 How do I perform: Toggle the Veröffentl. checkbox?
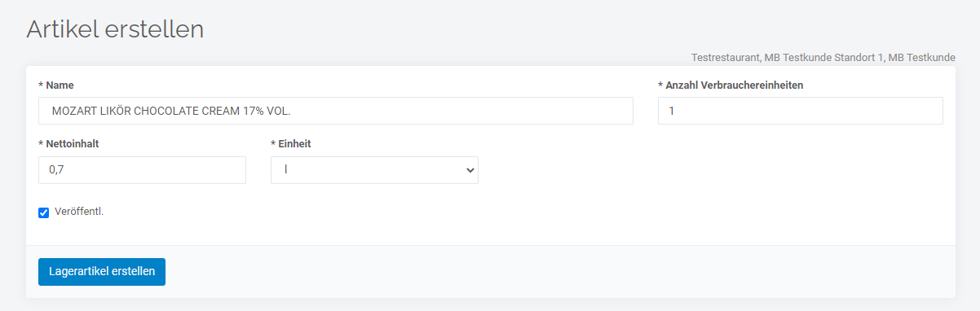pyautogui.click(x=44, y=212)
